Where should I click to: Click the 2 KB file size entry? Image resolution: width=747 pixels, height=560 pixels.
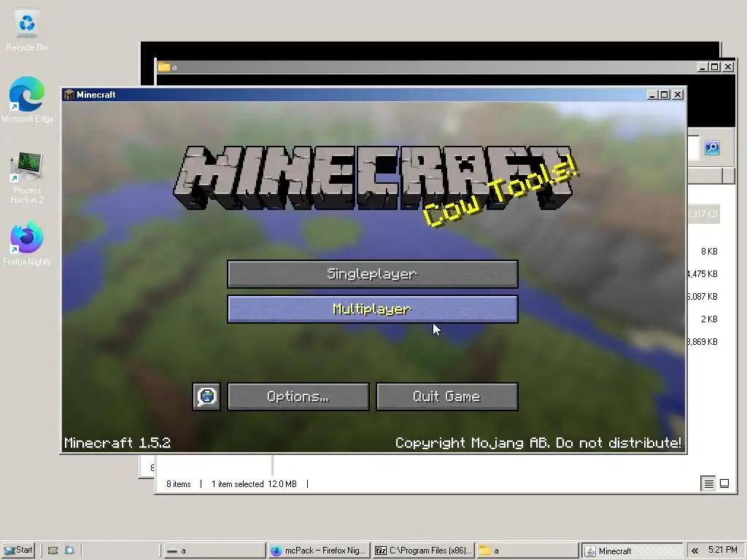(709, 319)
